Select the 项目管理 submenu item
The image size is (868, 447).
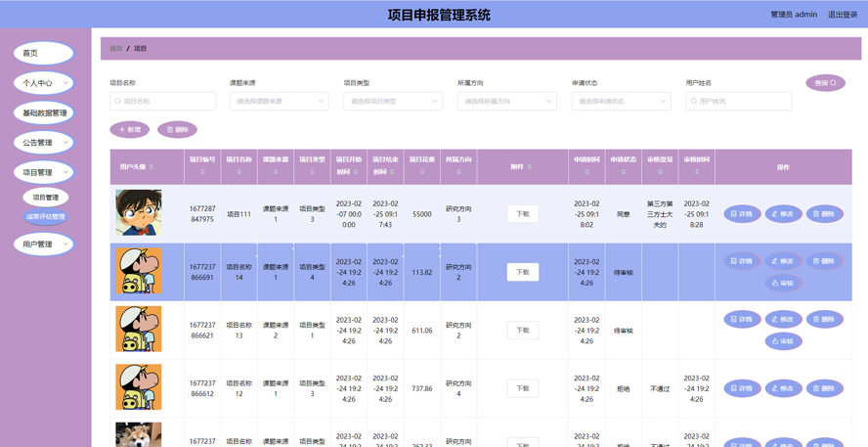pos(45,198)
